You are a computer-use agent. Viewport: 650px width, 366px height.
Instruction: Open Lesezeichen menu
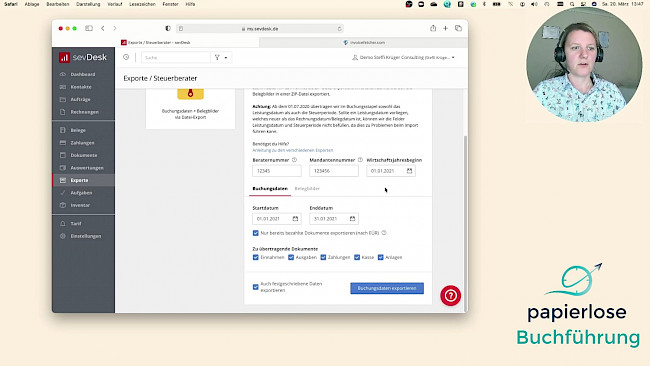click(x=142, y=4)
